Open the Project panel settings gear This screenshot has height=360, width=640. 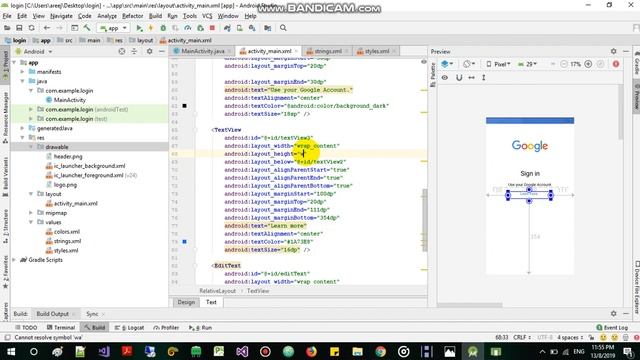149,51
